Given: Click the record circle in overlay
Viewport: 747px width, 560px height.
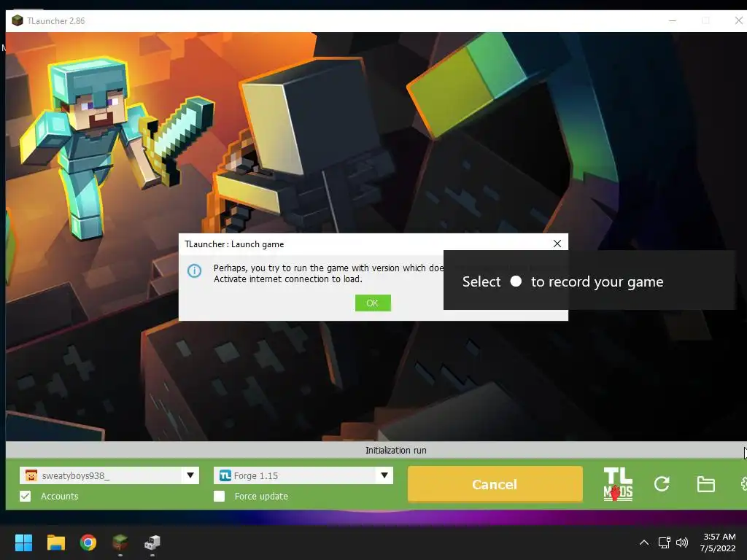Looking at the screenshot, I should [516, 281].
